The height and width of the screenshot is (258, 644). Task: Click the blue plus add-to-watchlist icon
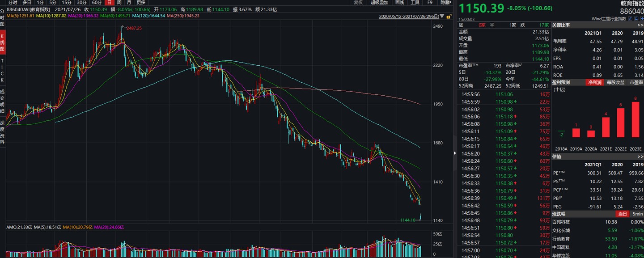pos(642,19)
